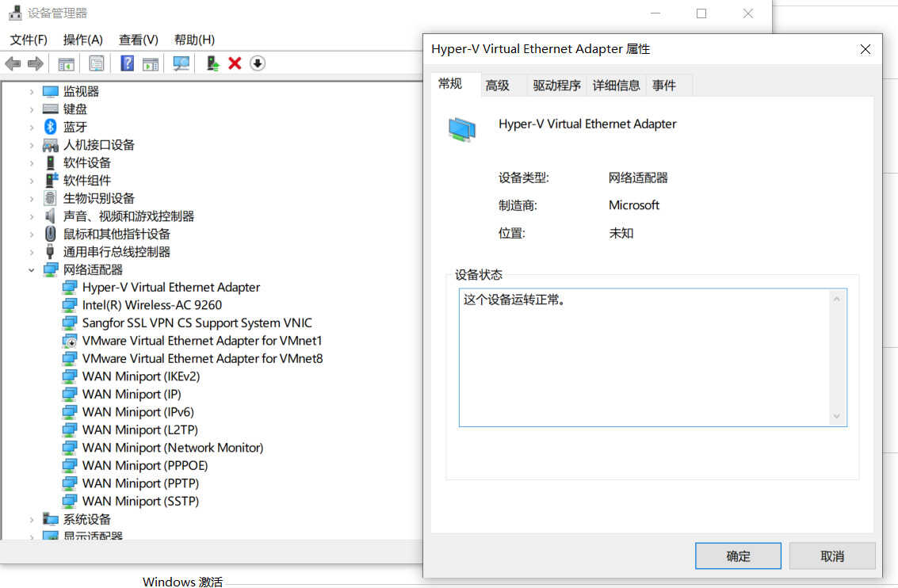Expand the 键盘 node
This screenshot has height=588, width=898.
pos(32,109)
